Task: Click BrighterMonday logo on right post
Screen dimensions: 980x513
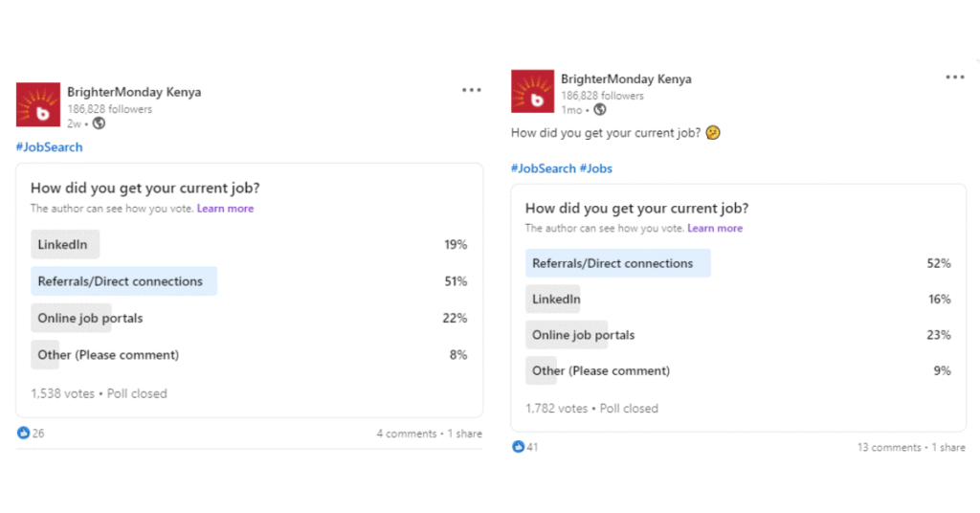Action: click(x=532, y=91)
